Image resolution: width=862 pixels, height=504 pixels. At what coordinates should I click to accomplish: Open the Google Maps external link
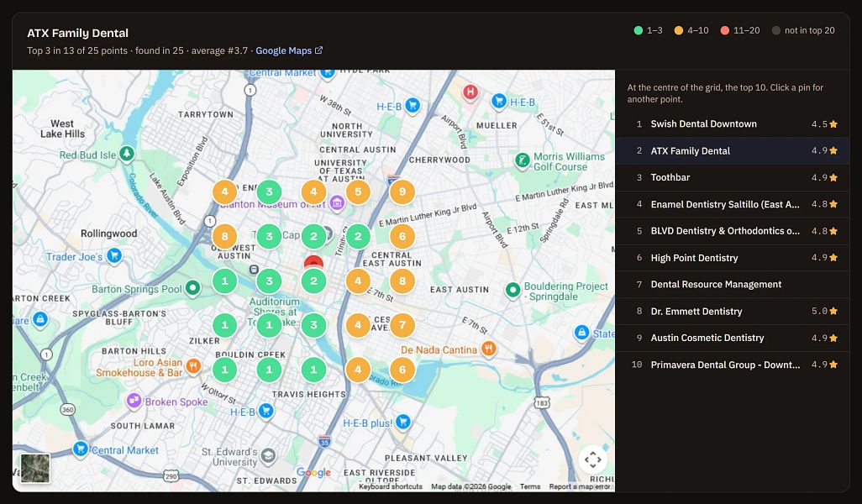point(289,50)
